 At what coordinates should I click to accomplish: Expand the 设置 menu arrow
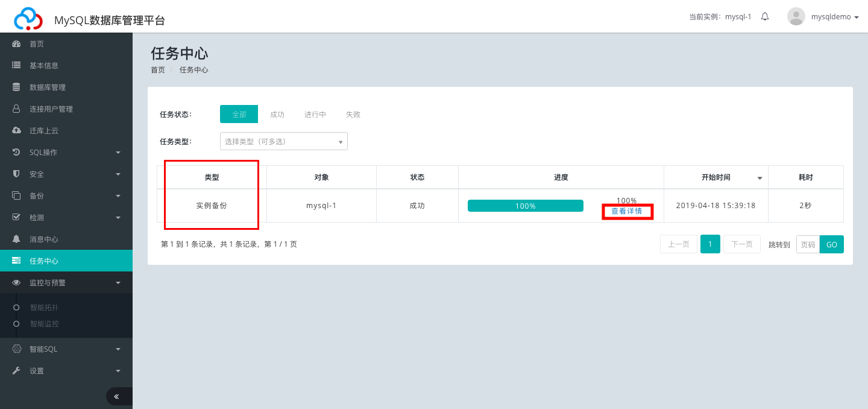pyautogui.click(x=118, y=371)
